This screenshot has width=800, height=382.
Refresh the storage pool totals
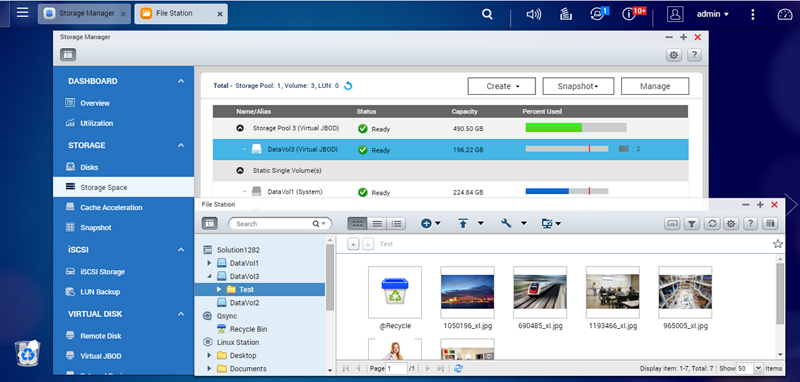point(348,86)
